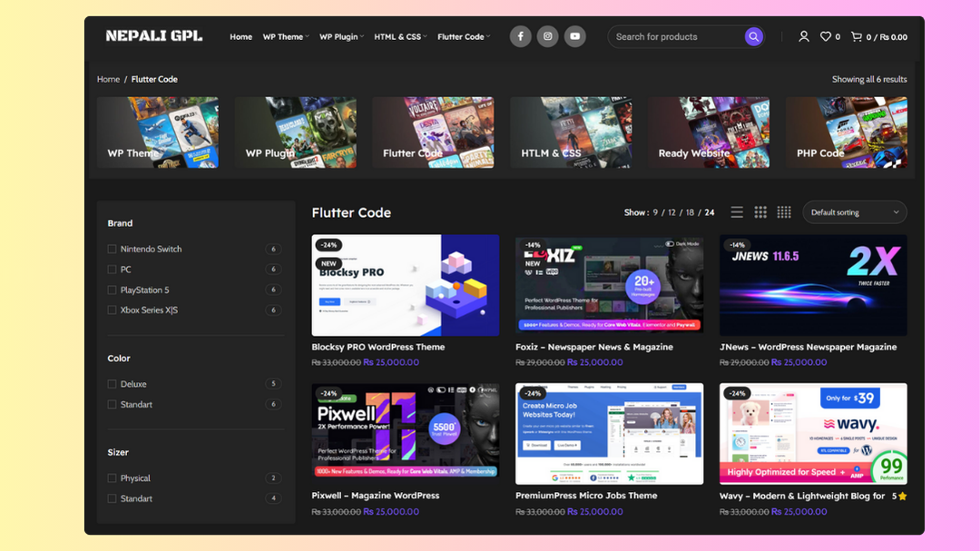Toggle Xbox Series X|S brand filter
This screenshot has height=551, width=980.
pyautogui.click(x=112, y=310)
